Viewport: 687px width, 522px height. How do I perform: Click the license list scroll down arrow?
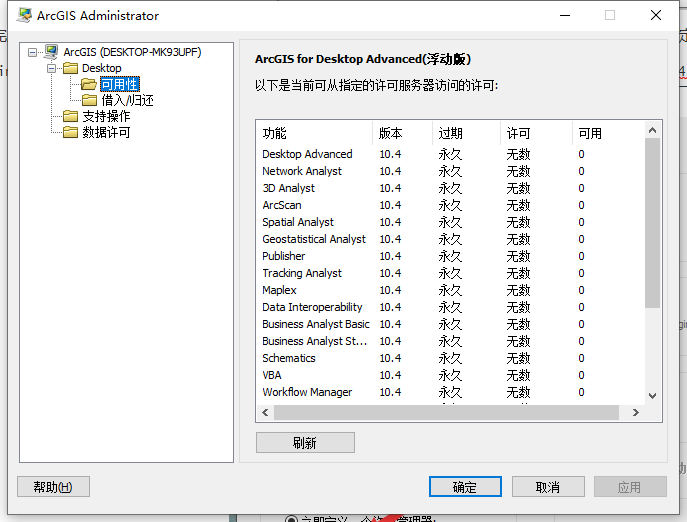653,396
